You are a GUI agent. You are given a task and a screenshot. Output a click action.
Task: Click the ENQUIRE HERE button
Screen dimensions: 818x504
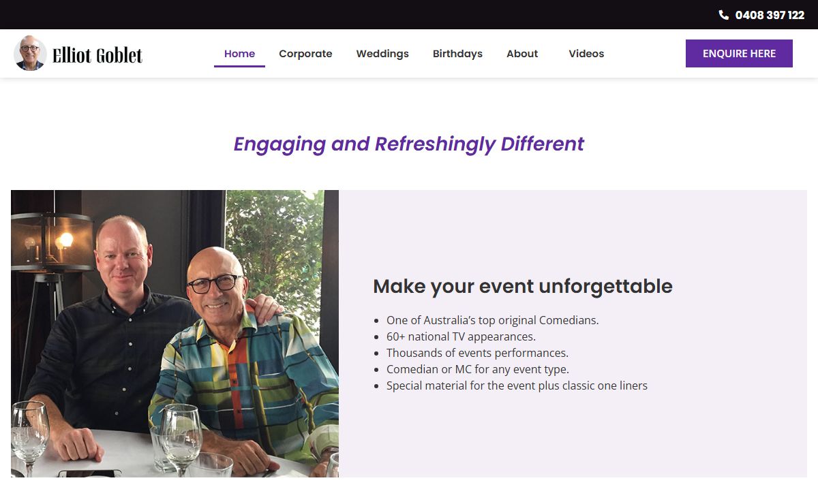[739, 54]
